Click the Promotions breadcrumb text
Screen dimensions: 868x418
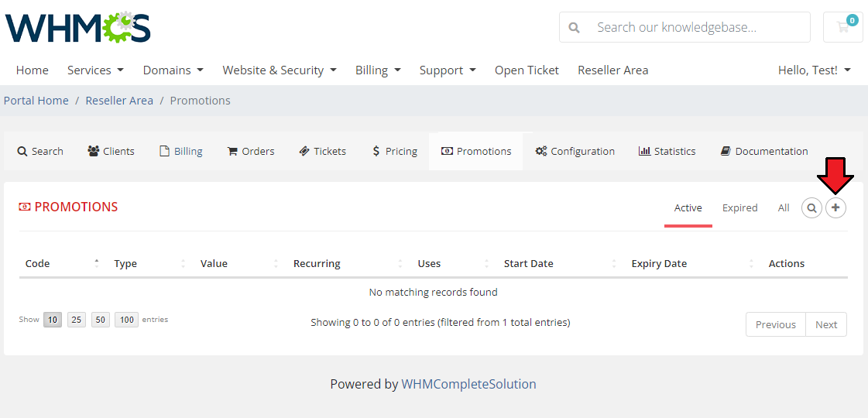click(200, 101)
